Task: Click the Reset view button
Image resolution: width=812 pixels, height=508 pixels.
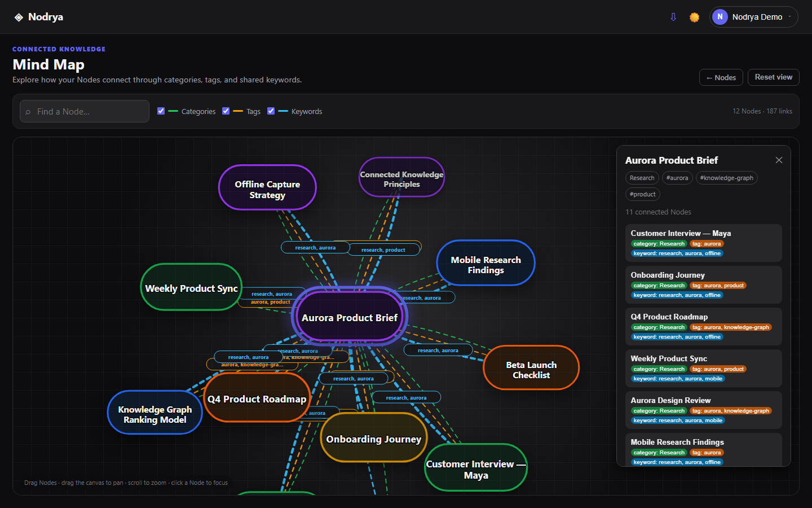Action: point(774,77)
